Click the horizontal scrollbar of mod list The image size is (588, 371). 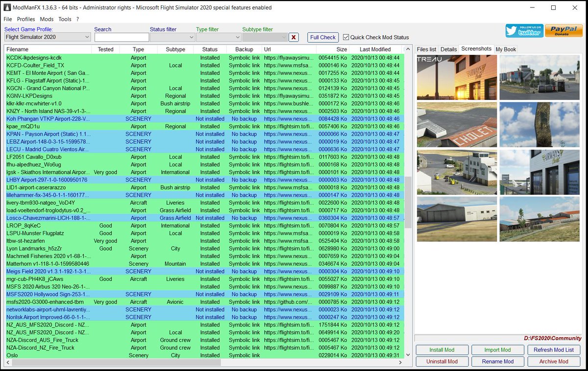[117, 363]
